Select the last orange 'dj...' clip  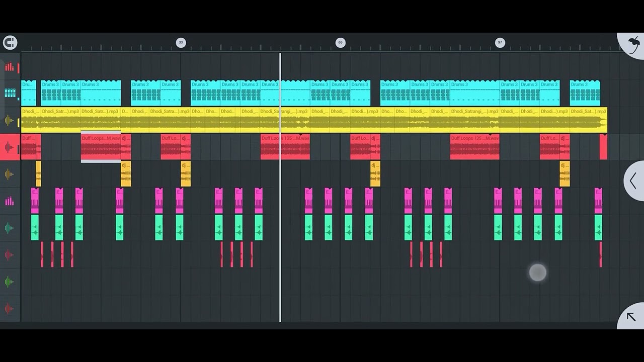coord(565,174)
